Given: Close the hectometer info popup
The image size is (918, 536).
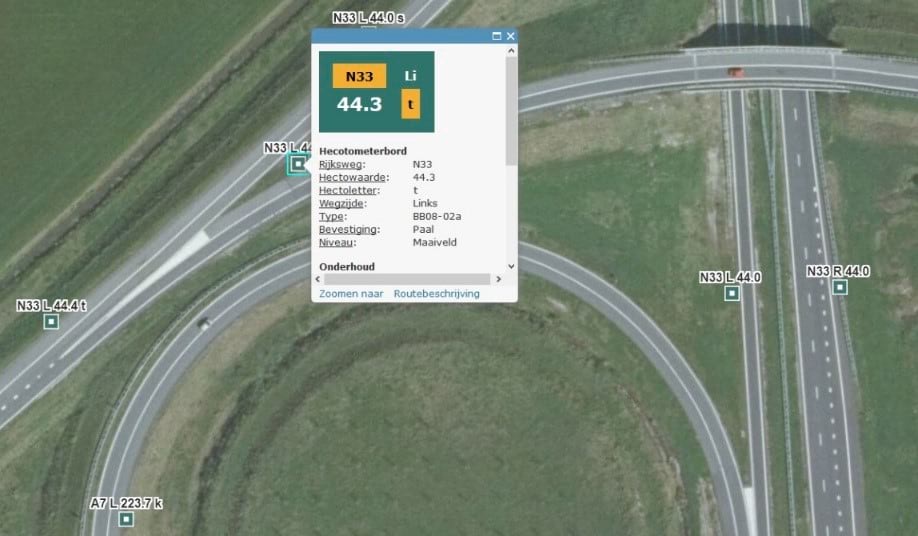Looking at the screenshot, I should coord(511,36).
